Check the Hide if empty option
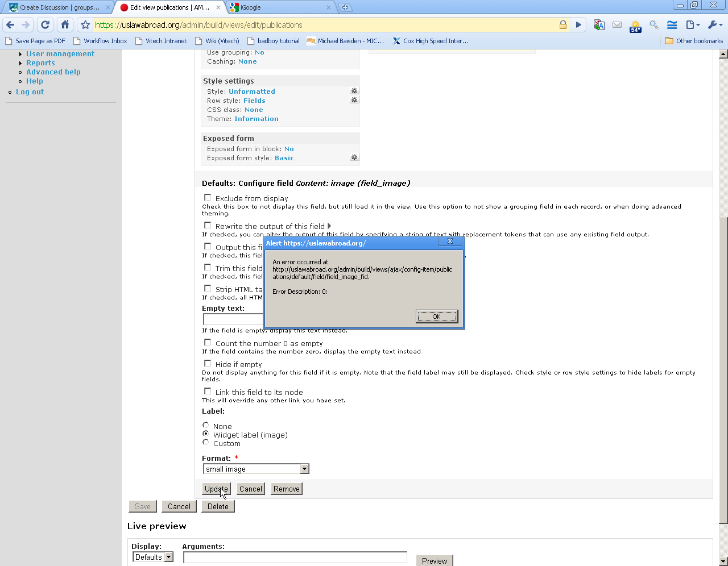 (208, 364)
